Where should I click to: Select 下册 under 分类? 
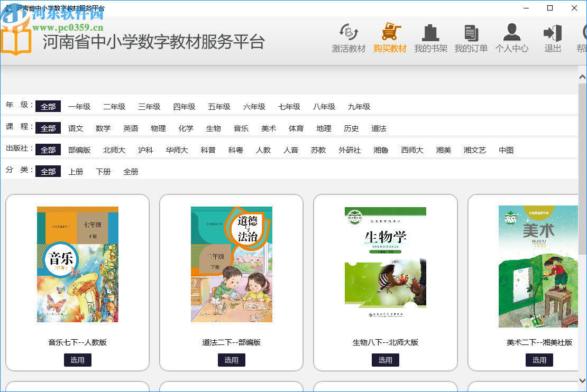pyautogui.click(x=103, y=171)
